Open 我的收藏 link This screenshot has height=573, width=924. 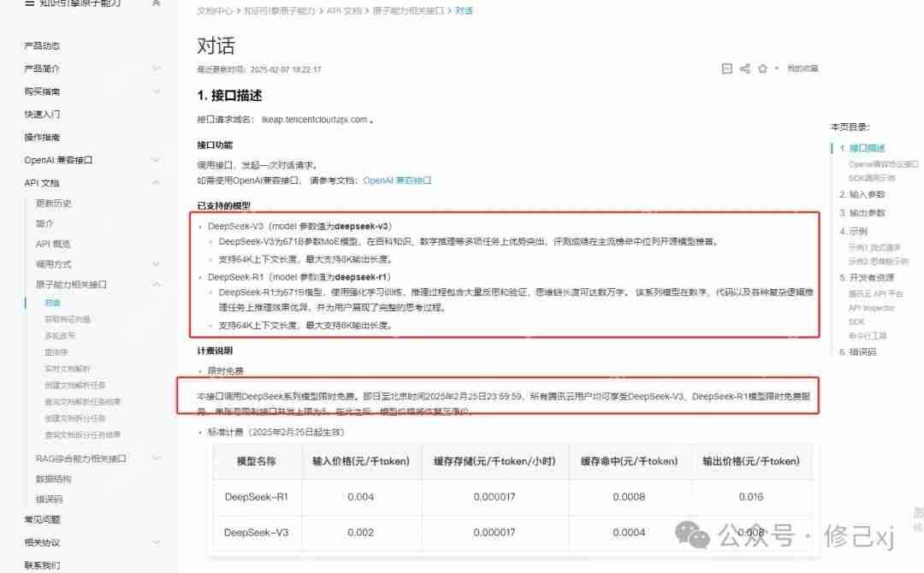802,69
